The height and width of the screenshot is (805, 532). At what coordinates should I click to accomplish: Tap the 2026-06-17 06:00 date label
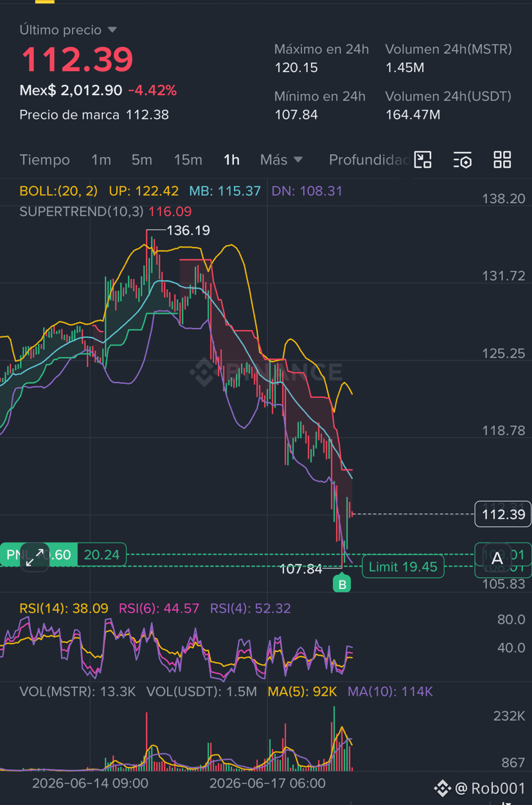click(x=267, y=783)
